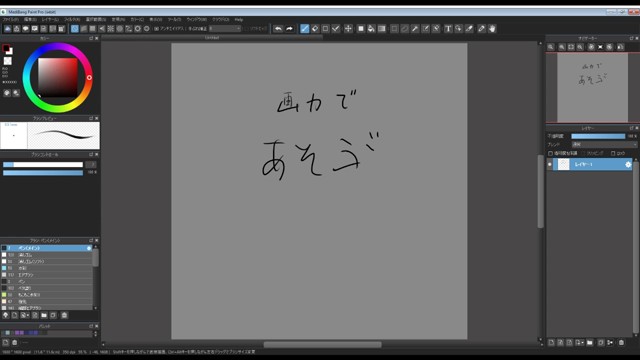Enable vanishing point snap icon
This screenshot has width=640, height=360.
[102, 29]
